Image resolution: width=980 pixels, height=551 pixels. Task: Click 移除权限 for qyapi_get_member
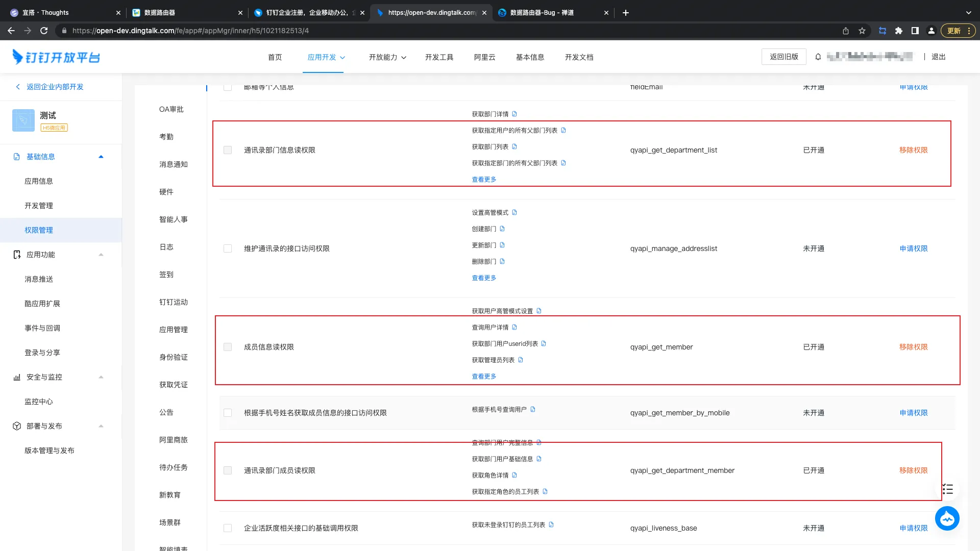(913, 347)
